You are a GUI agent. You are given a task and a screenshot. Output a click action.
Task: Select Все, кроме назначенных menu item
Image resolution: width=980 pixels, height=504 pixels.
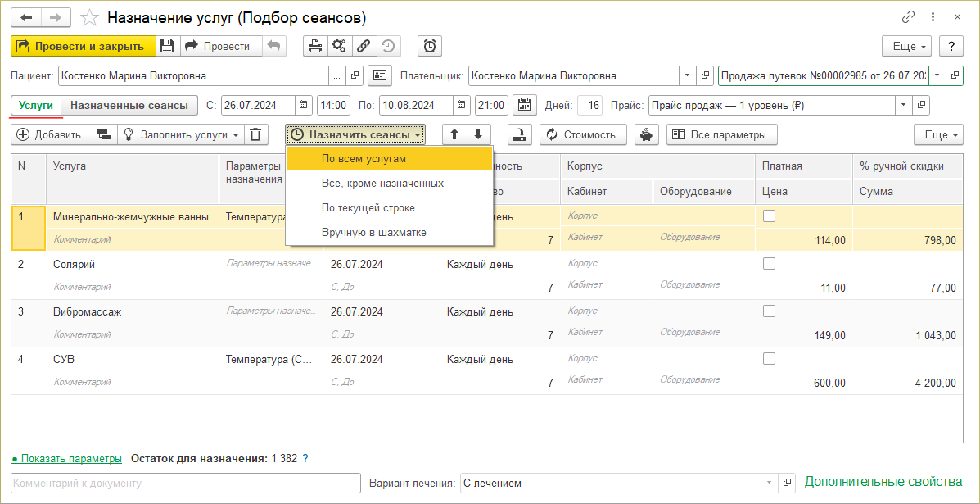pyautogui.click(x=390, y=184)
